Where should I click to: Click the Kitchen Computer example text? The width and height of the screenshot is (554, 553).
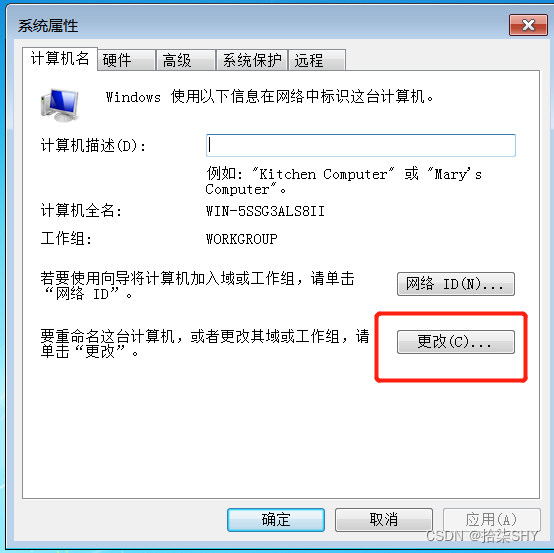coord(323,174)
